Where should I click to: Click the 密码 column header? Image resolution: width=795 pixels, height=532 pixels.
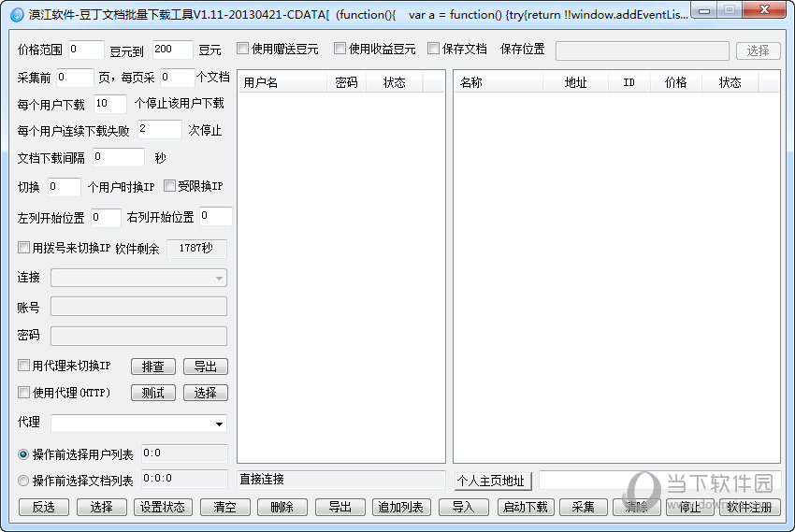tap(346, 82)
